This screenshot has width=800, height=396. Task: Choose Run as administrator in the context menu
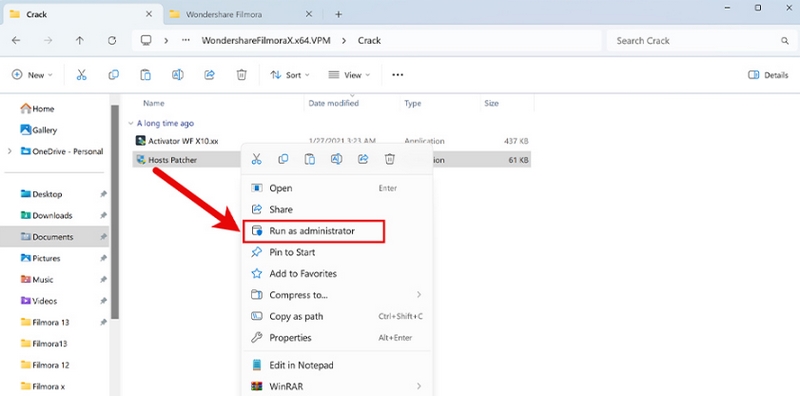[x=313, y=231]
